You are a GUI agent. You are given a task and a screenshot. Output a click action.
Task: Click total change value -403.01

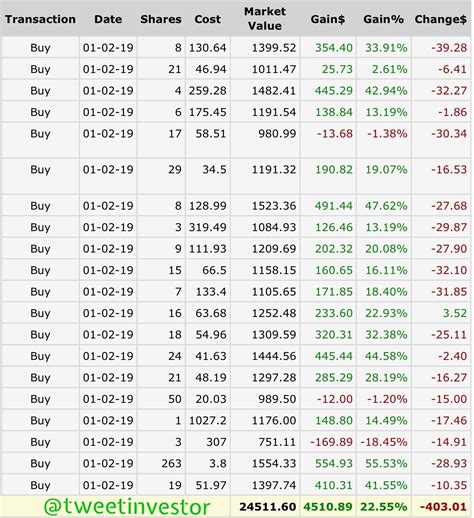click(x=443, y=507)
